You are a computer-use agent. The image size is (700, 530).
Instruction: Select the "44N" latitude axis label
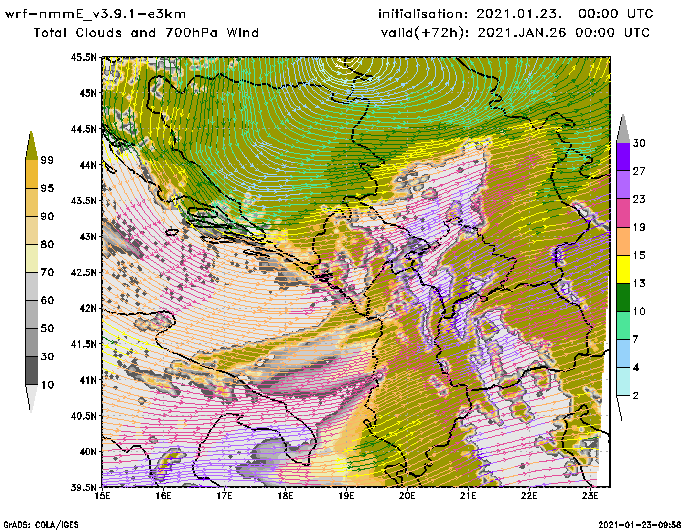click(88, 165)
